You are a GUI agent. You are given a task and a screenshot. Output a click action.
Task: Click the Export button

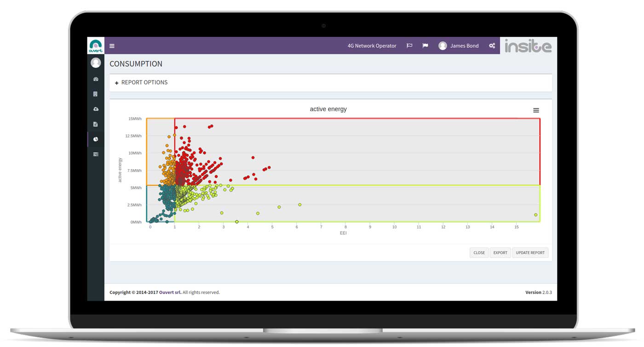(x=500, y=253)
